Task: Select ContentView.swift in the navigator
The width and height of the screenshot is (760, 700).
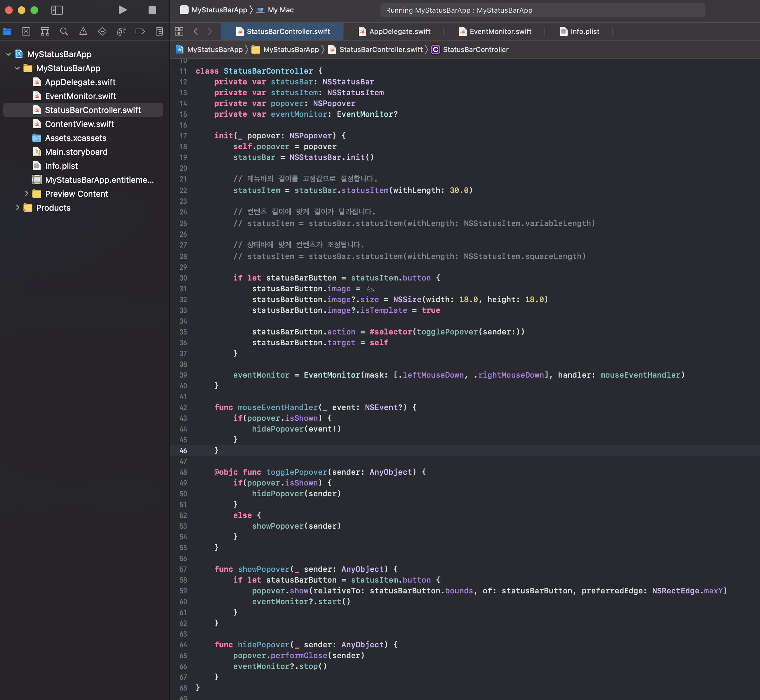Action: pyautogui.click(x=80, y=124)
